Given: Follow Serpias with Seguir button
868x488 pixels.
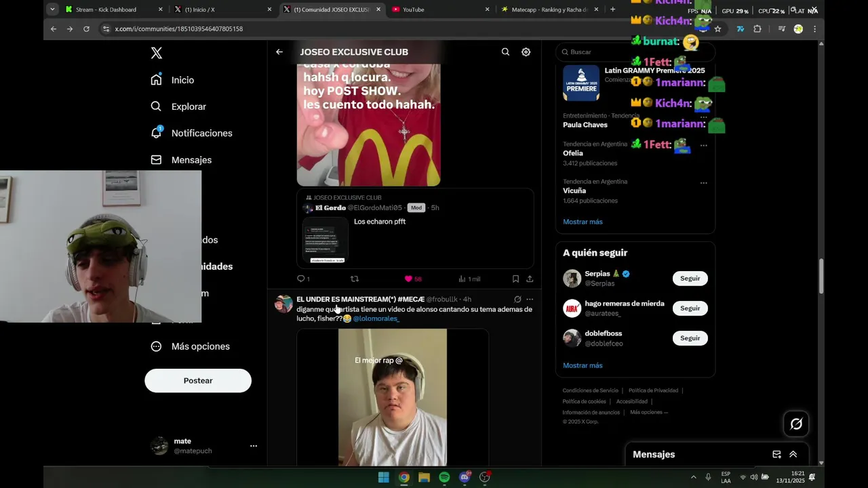Looking at the screenshot, I should pos(690,279).
